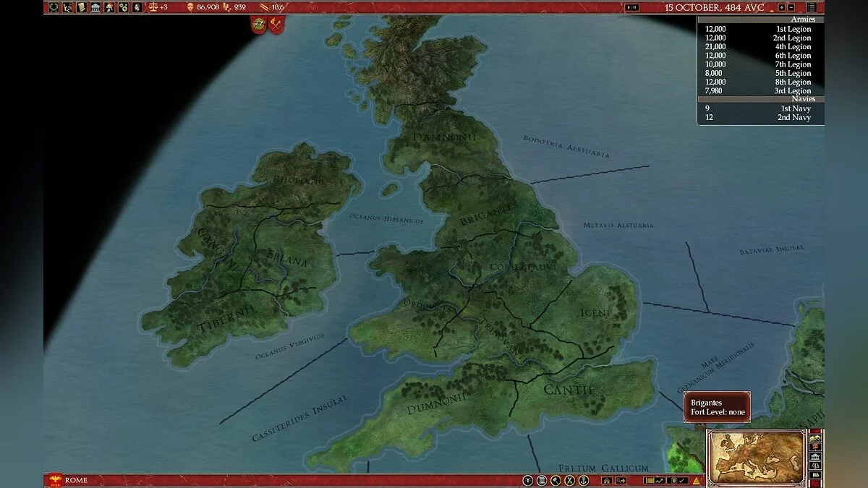
Task: Open the Roman helmet military icon
Action: pos(109,7)
